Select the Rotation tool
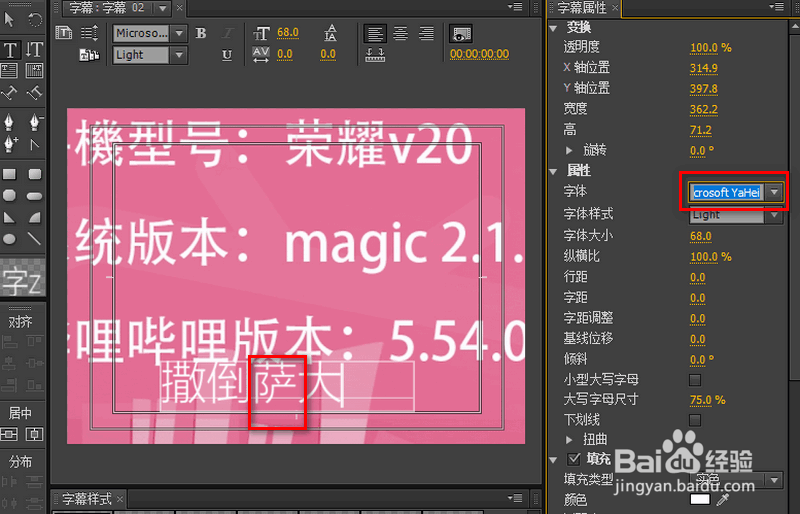This screenshot has height=514, width=800. 35,20
